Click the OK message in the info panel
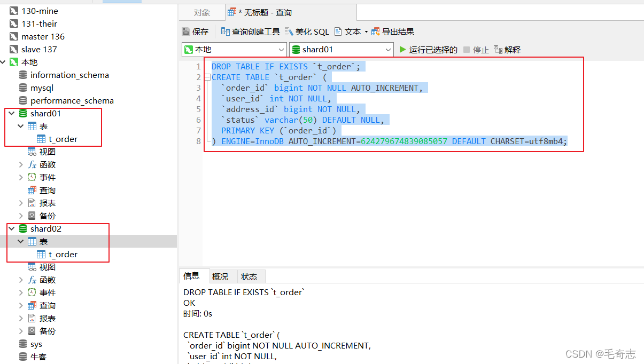 coord(189,303)
